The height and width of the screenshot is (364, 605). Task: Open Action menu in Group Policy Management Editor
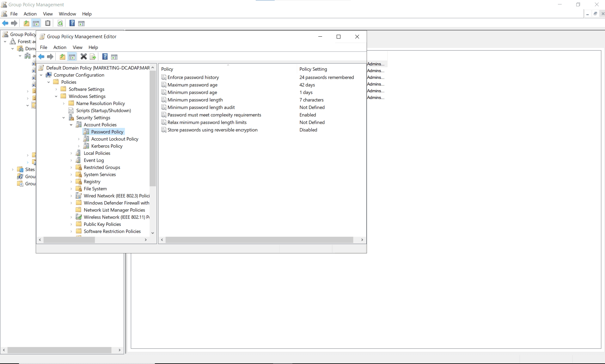click(x=60, y=47)
